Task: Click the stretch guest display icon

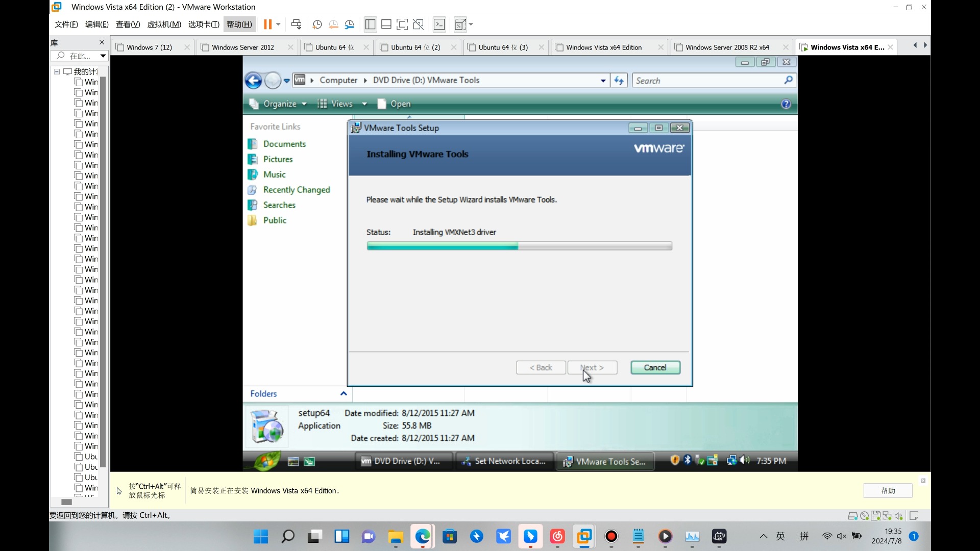Action: pos(460,24)
